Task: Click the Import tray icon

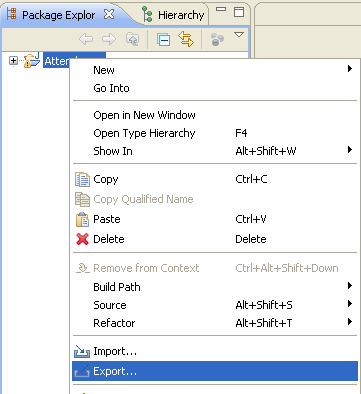Action: [x=82, y=351]
